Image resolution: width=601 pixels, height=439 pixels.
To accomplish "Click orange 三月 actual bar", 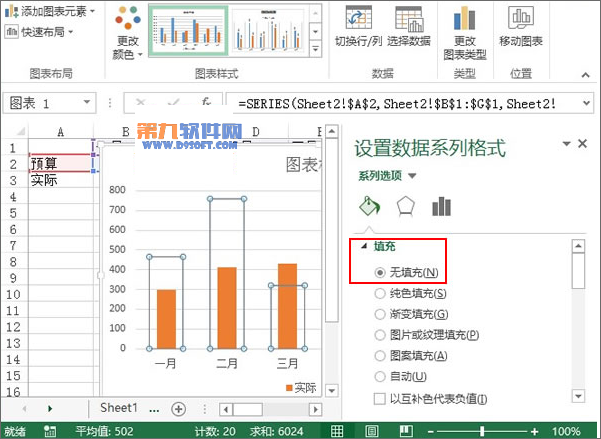I will coord(287,306).
